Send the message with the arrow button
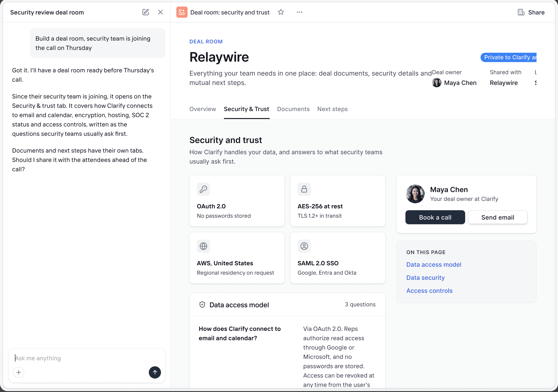 [155, 372]
